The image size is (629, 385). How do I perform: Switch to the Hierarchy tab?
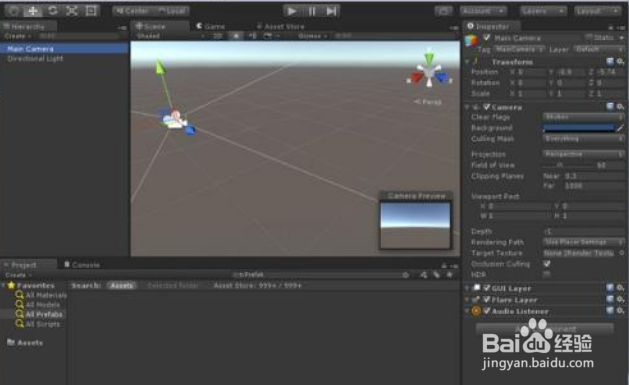point(28,26)
